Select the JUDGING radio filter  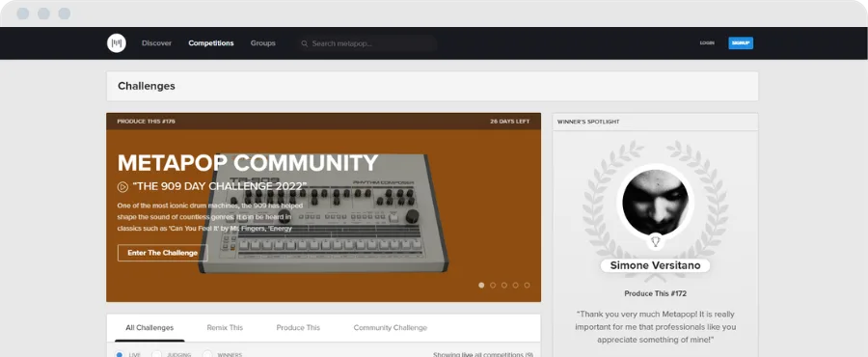pos(156,354)
